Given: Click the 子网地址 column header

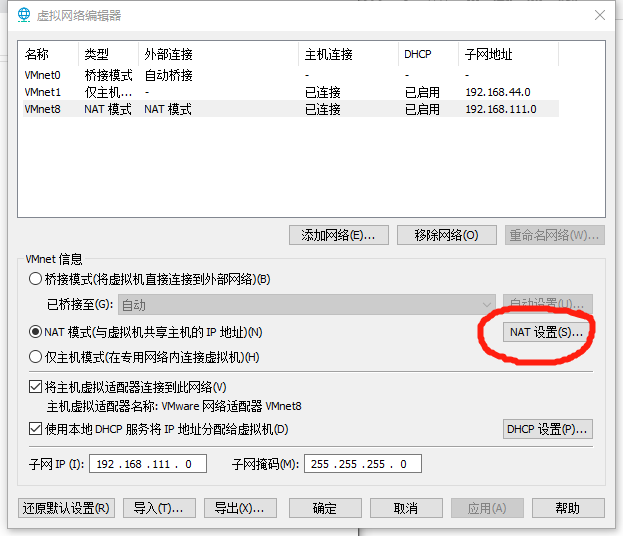Looking at the screenshot, I should point(509,54).
